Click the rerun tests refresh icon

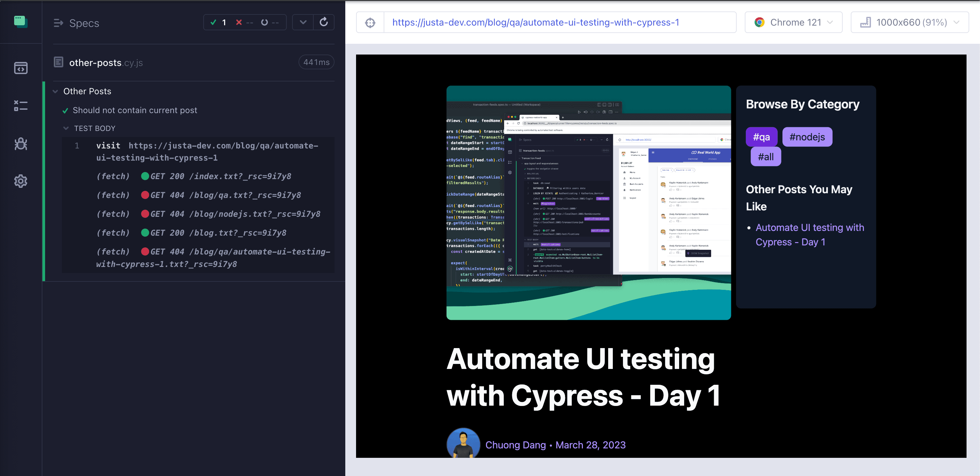pyautogui.click(x=324, y=22)
